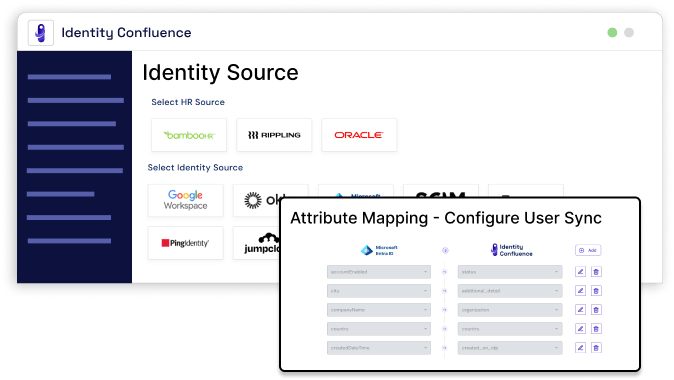The image size is (674, 380).
Task: Pick Google Workspace as identity source
Action: [186, 200]
